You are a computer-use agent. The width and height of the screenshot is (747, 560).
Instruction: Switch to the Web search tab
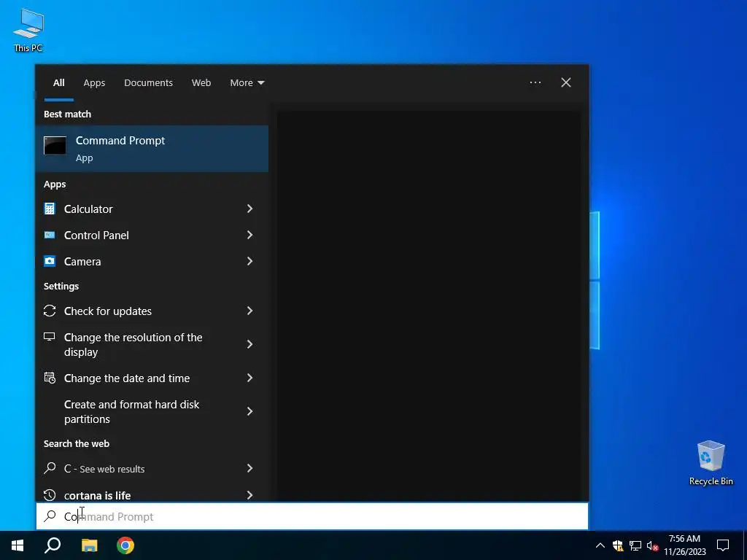[x=201, y=83]
